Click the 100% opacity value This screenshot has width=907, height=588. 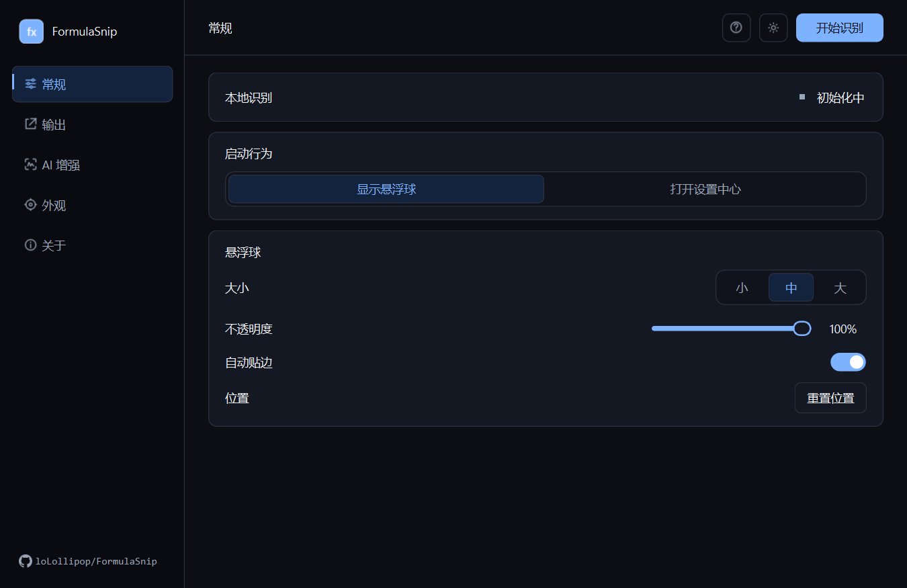[843, 329]
